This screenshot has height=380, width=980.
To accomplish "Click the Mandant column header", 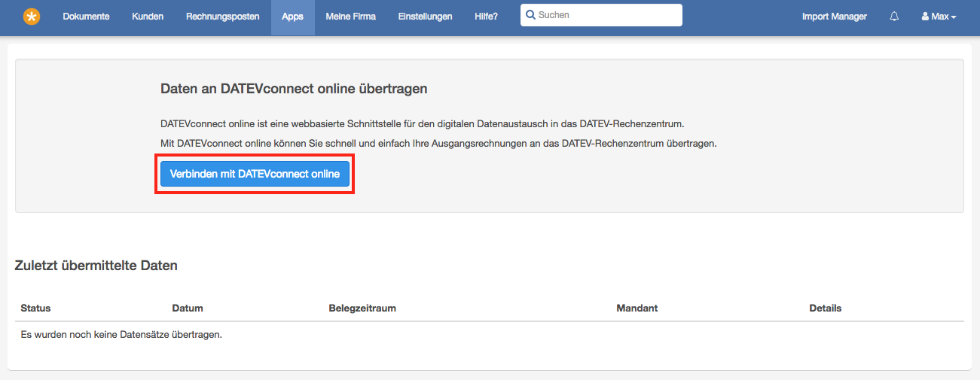I will 637,309.
